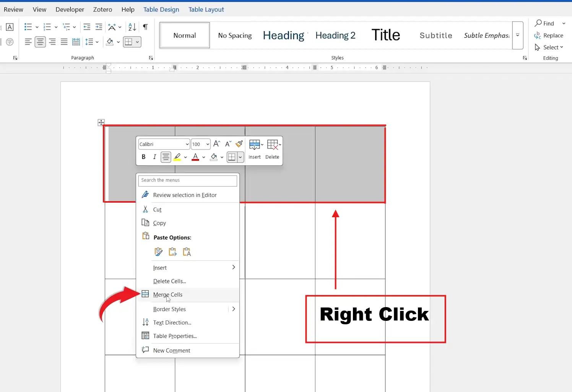Open the Zotero ribbon tab

[102, 10]
